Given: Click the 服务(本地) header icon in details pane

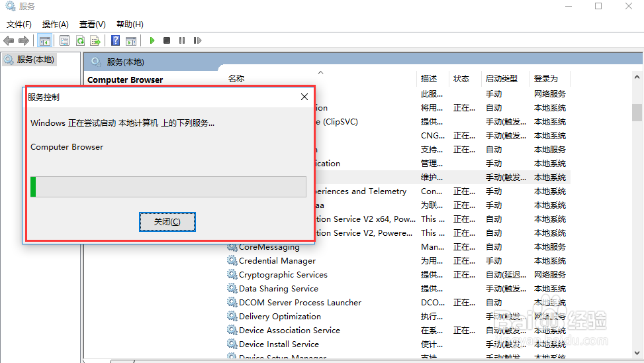Looking at the screenshot, I should 96,62.
